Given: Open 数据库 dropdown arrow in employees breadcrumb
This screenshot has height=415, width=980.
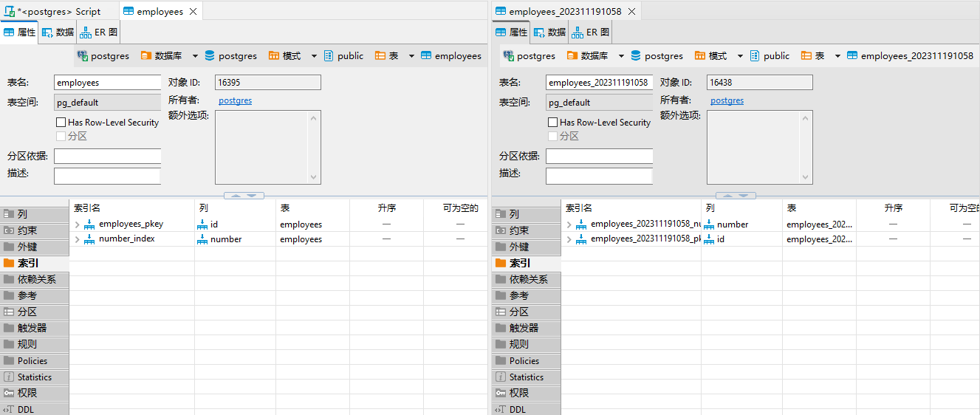Looking at the screenshot, I should click(x=195, y=56).
